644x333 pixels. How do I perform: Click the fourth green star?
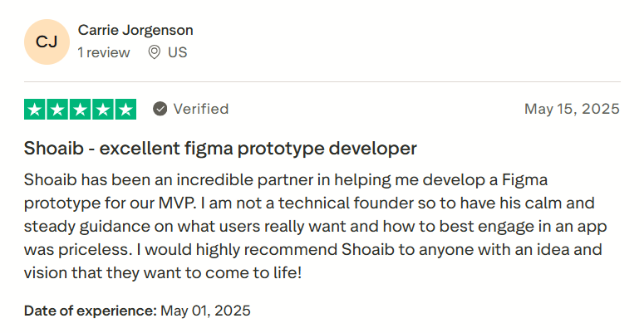click(103, 110)
